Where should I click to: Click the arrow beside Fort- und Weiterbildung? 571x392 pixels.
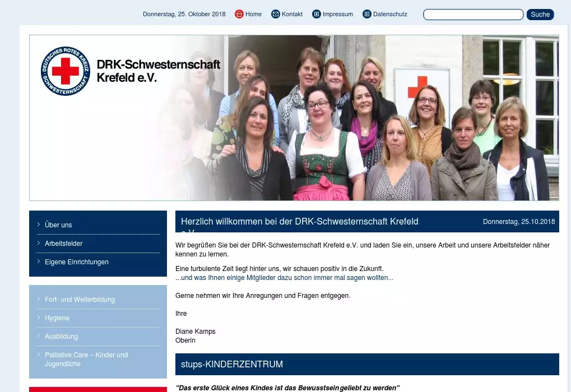coord(38,300)
